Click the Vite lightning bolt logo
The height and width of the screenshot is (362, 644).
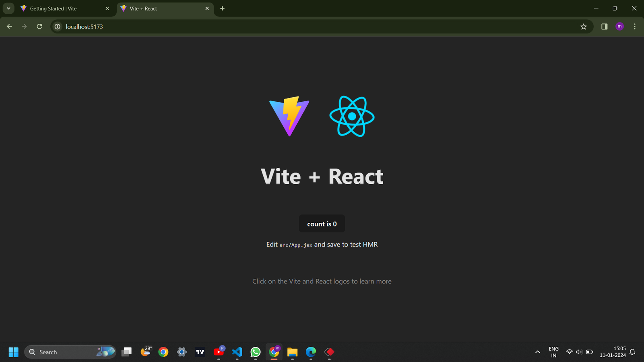click(x=289, y=116)
